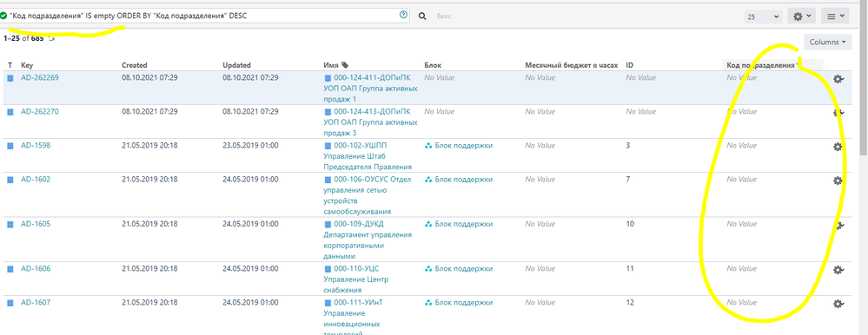Open the Columns dropdown
The height and width of the screenshot is (335, 868).
click(x=827, y=42)
